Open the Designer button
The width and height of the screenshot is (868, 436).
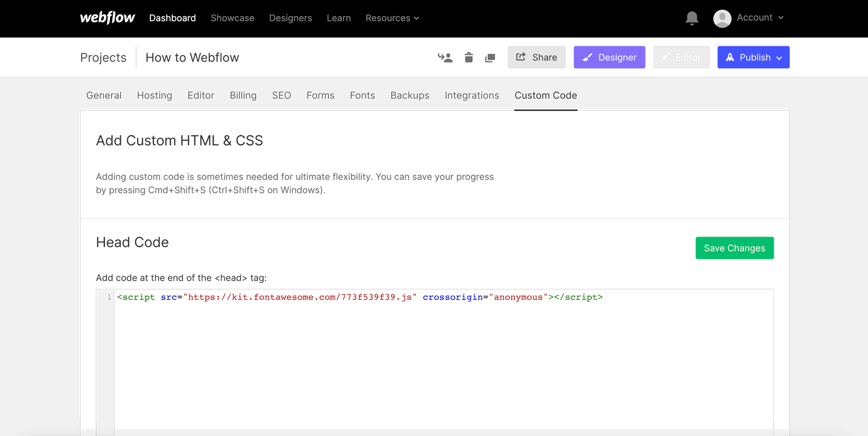coord(609,57)
